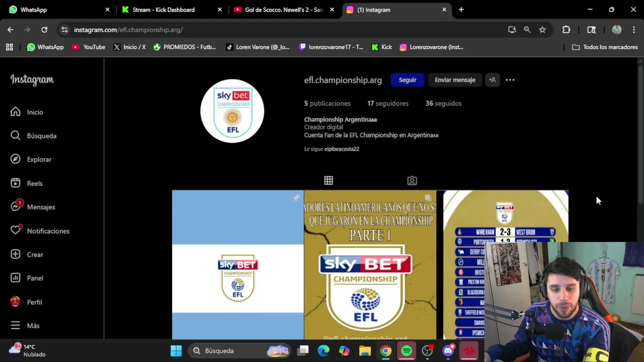Open follower elpibeacosta22 link

(342, 149)
